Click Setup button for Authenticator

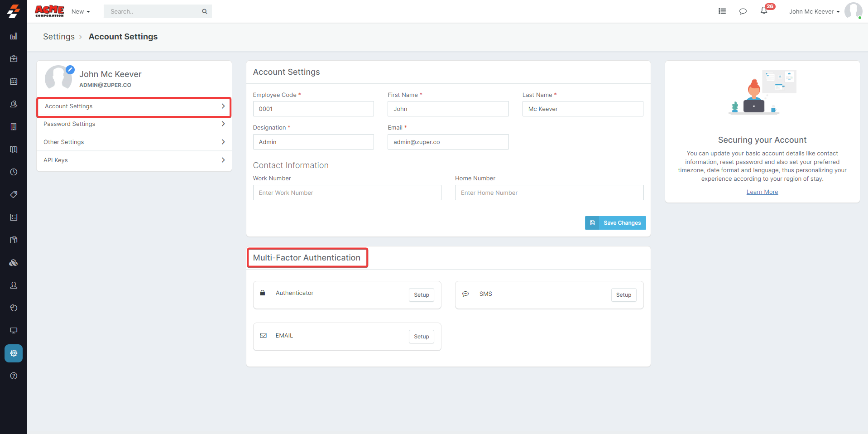(421, 295)
